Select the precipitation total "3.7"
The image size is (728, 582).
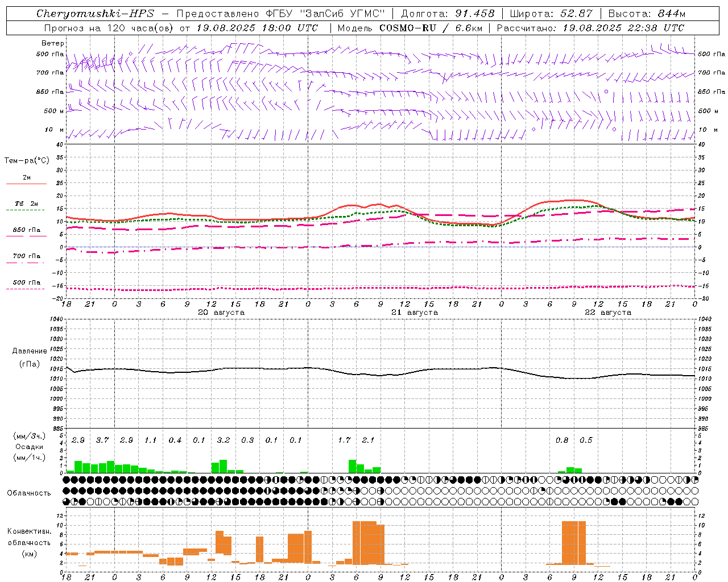[x=102, y=440]
